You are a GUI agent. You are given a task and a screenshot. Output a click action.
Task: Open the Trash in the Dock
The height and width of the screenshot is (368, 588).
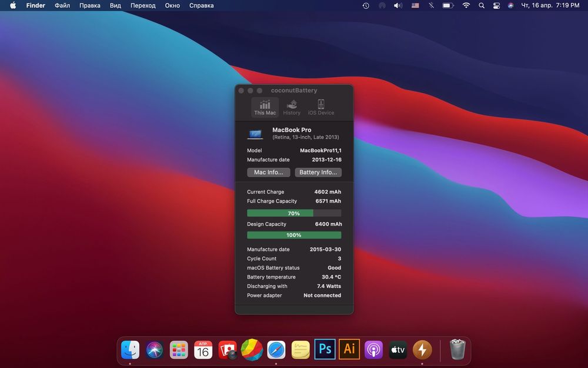point(457,349)
